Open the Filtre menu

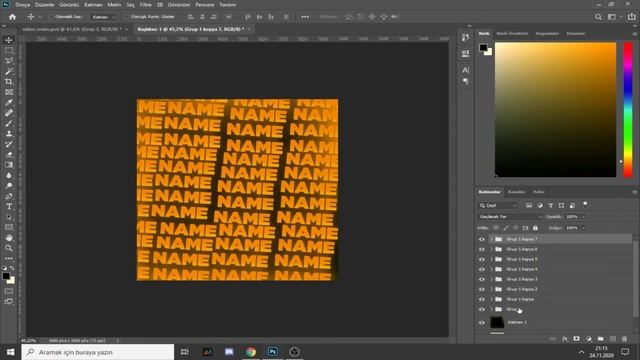(x=145, y=4)
